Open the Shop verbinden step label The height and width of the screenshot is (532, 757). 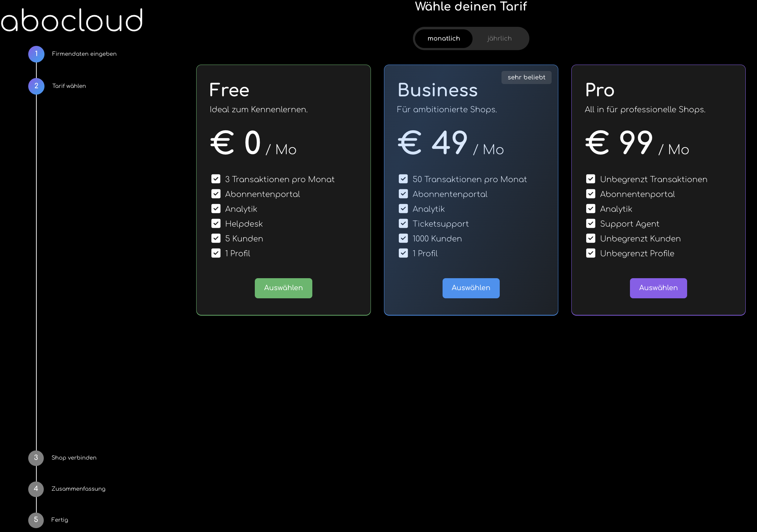coord(74,458)
